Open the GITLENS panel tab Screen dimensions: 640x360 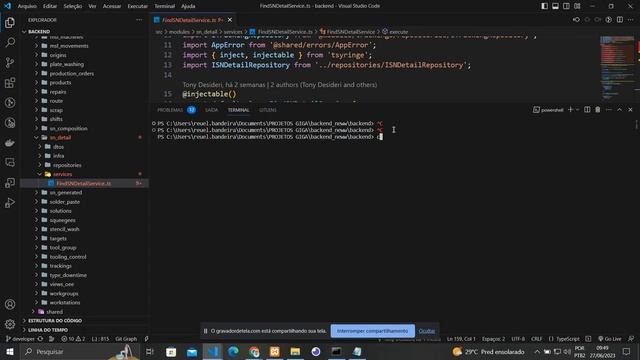click(268, 110)
